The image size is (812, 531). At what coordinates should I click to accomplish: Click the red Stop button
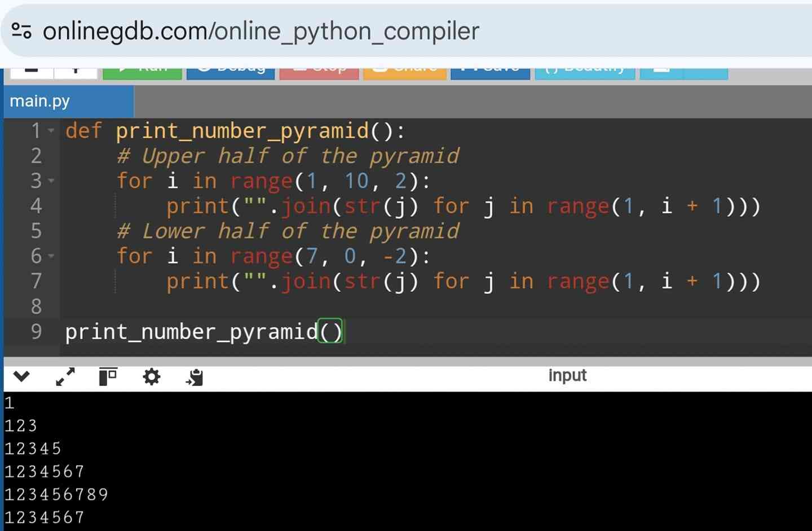pyautogui.click(x=319, y=71)
